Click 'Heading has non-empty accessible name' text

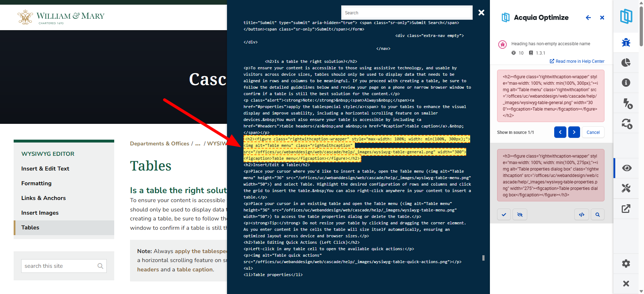click(x=551, y=44)
